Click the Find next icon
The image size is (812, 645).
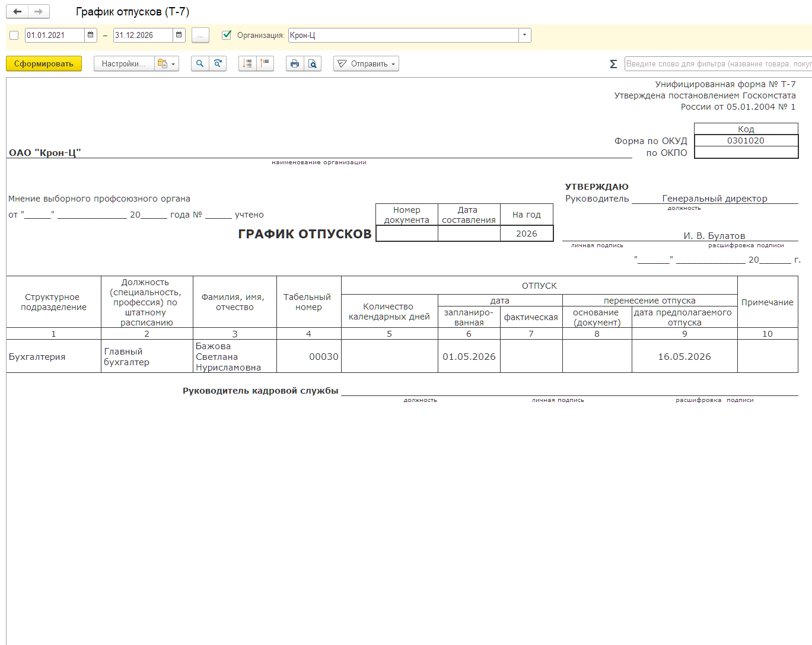[x=218, y=63]
